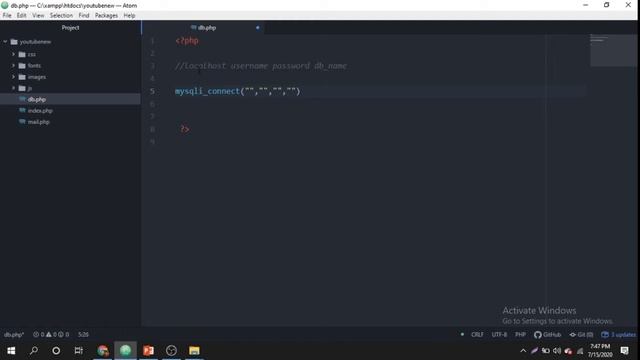Open the Windows Action Center notifications
640x360 pixels.
[x=624, y=351]
